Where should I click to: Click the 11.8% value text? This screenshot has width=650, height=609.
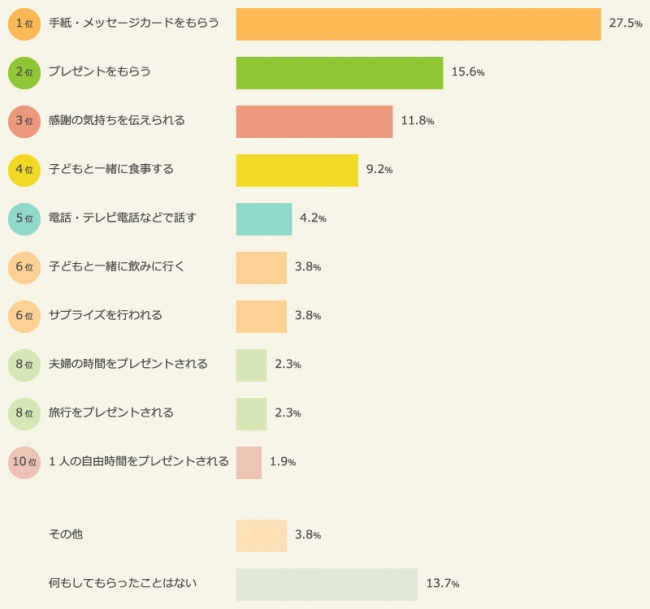click(x=417, y=122)
